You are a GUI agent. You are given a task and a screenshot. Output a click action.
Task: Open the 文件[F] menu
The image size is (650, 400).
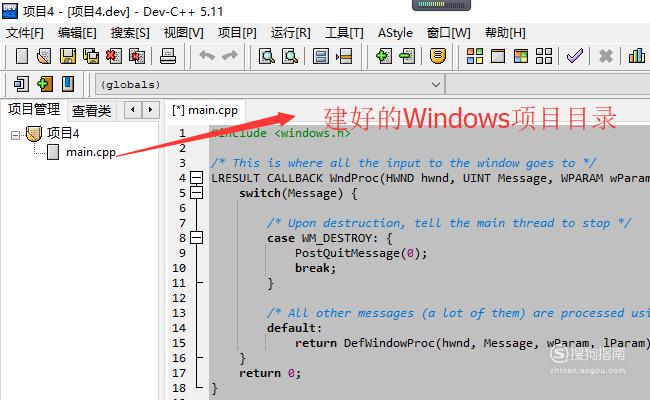click(24, 33)
